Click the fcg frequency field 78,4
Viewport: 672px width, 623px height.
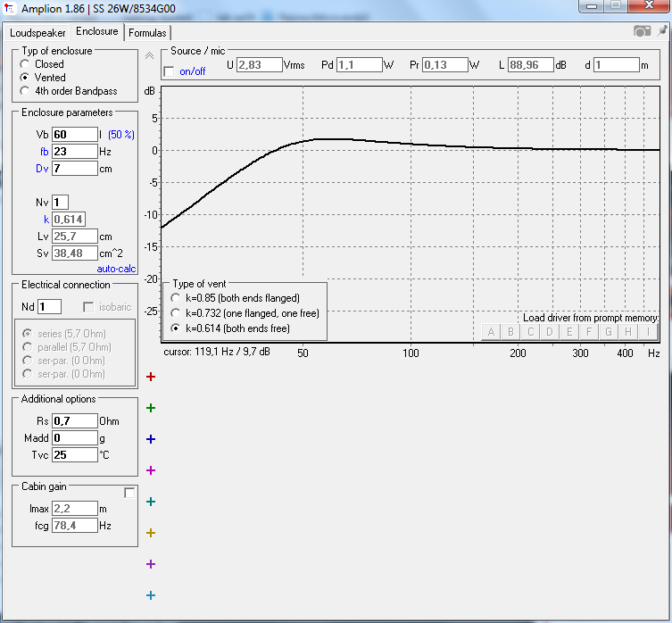tap(75, 525)
